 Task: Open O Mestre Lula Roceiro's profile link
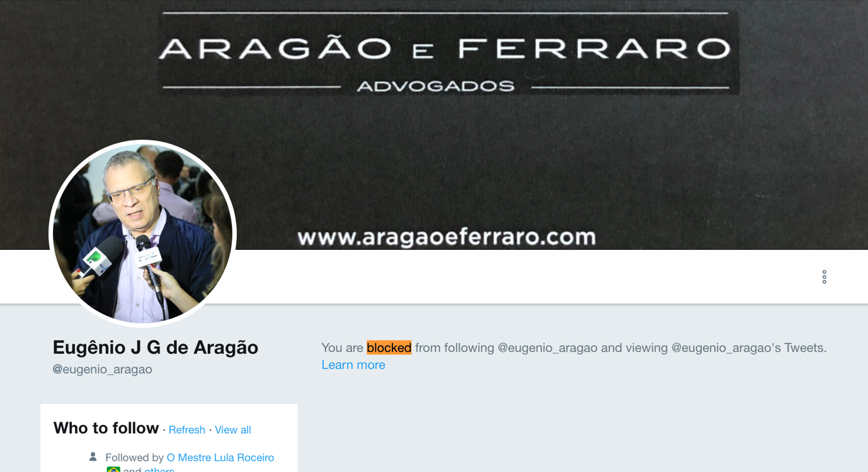[220, 458]
